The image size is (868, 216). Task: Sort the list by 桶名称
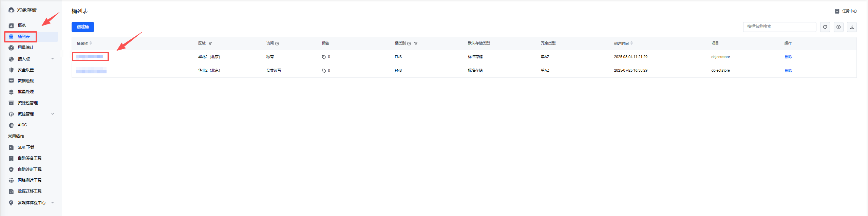point(91,43)
